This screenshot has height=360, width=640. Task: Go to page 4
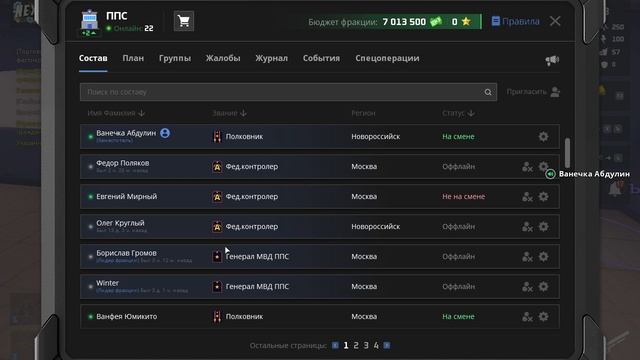click(x=376, y=346)
